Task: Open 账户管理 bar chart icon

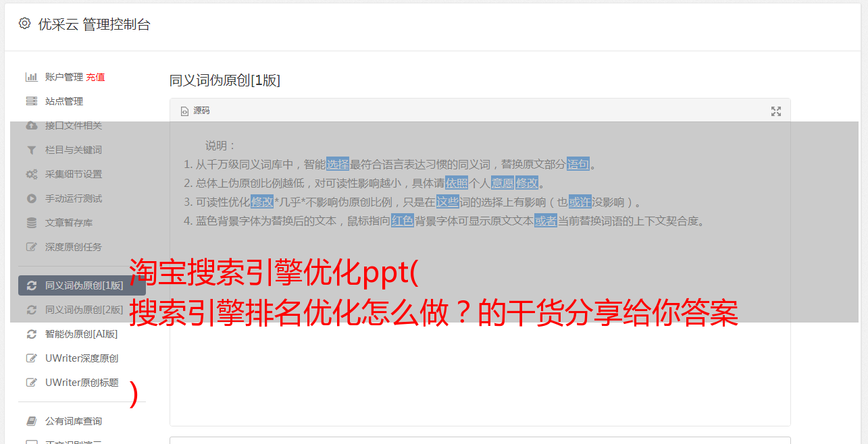Action: (x=31, y=77)
